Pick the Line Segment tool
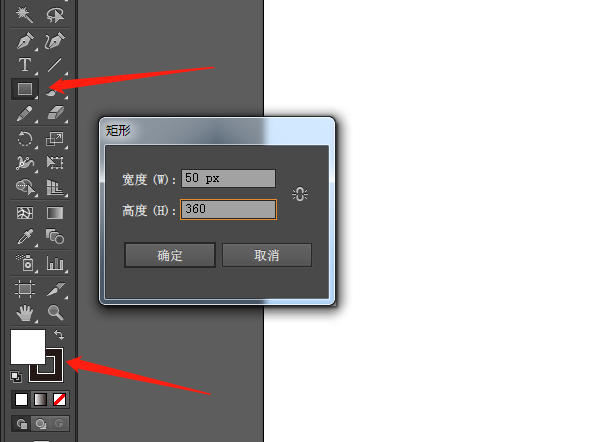 pyautogui.click(x=55, y=65)
